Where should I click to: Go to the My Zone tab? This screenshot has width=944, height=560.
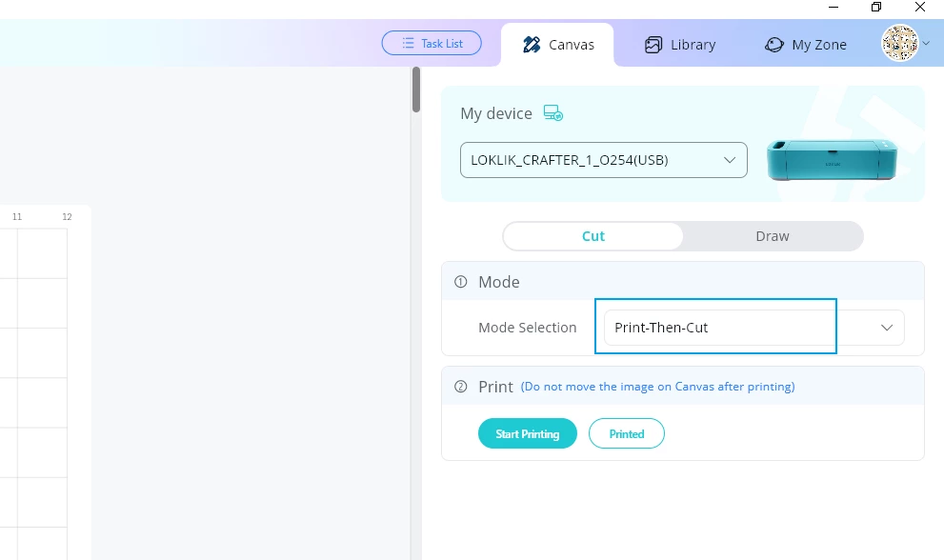tap(806, 45)
